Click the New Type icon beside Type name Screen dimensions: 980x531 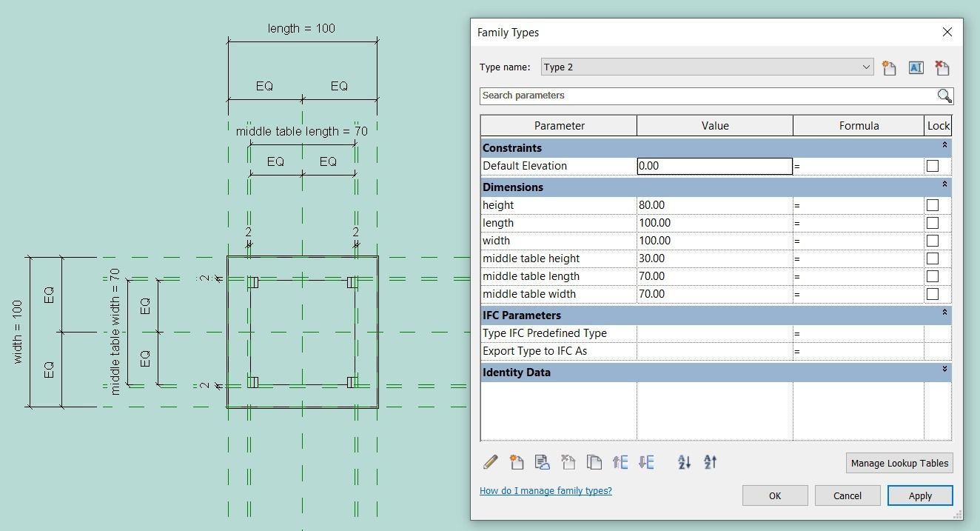(x=889, y=67)
